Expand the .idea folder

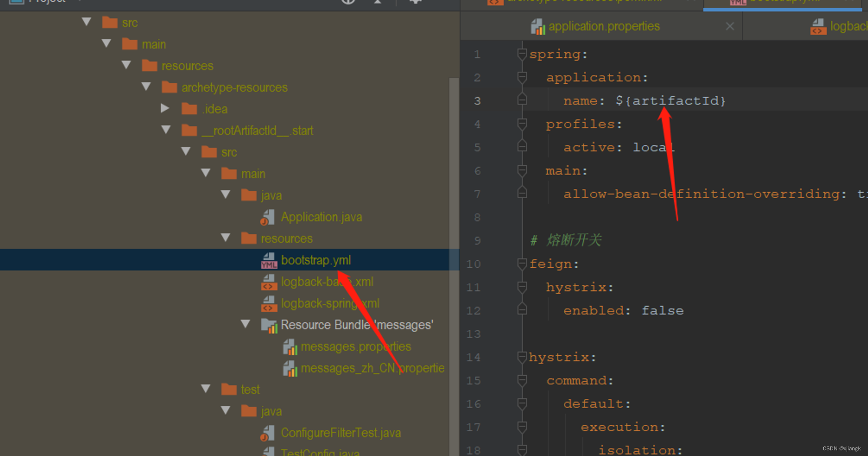click(x=165, y=108)
